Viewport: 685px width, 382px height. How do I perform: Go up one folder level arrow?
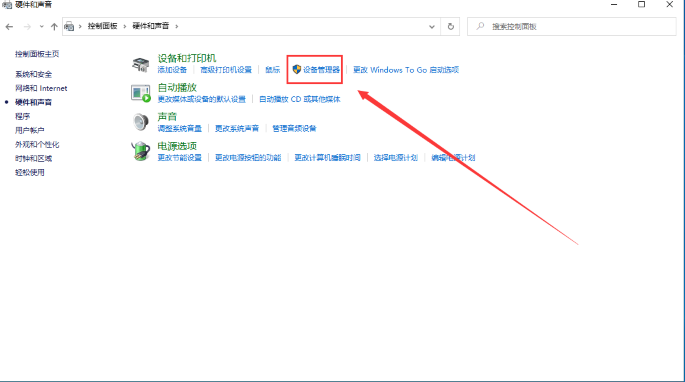point(54,27)
